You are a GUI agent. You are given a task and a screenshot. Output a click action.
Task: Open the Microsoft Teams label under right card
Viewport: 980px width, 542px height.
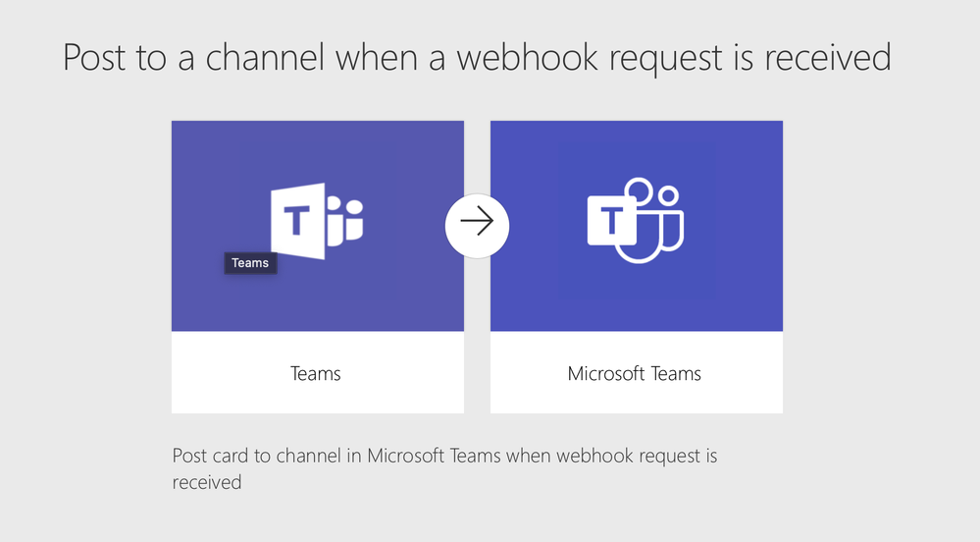(635, 374)
